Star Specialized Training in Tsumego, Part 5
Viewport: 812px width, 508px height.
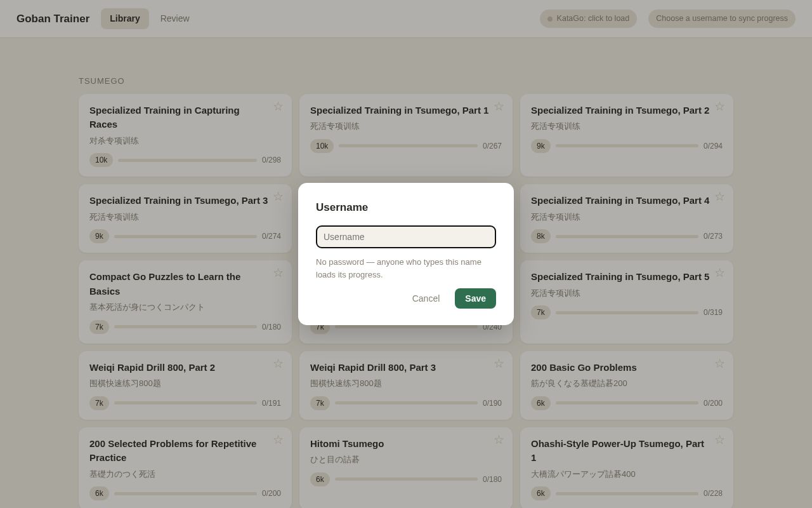pos(719,273)
